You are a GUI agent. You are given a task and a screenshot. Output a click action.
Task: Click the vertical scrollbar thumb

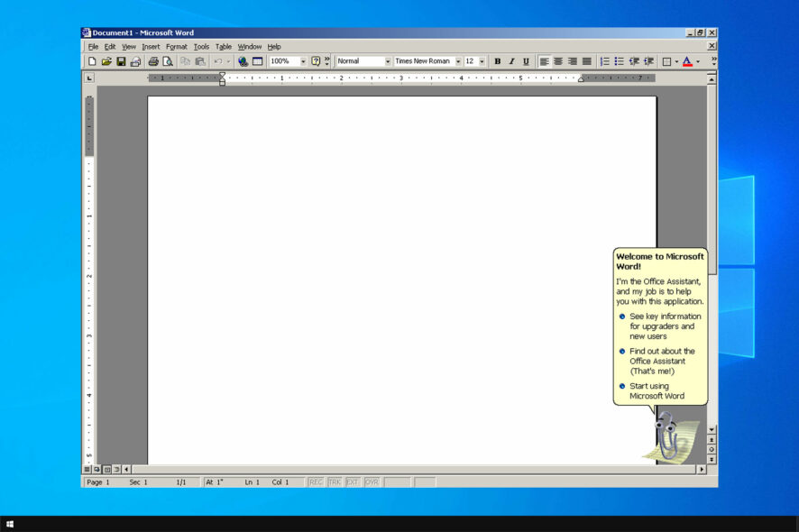point(712,179)
